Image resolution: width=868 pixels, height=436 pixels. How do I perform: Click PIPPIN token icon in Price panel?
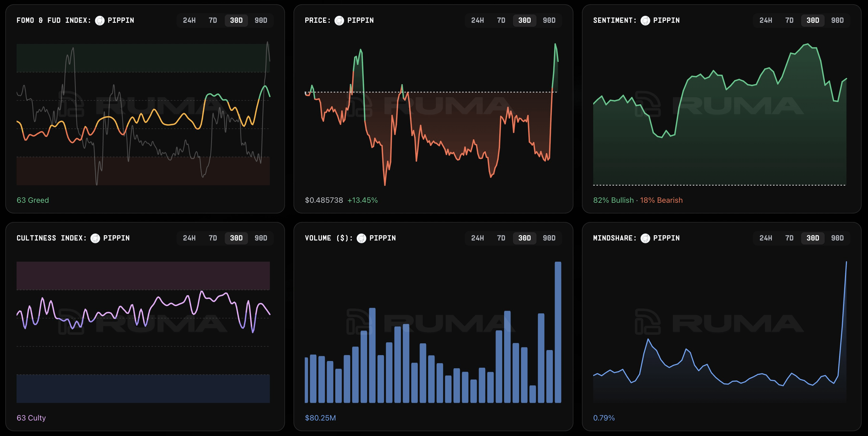[339, 21]
